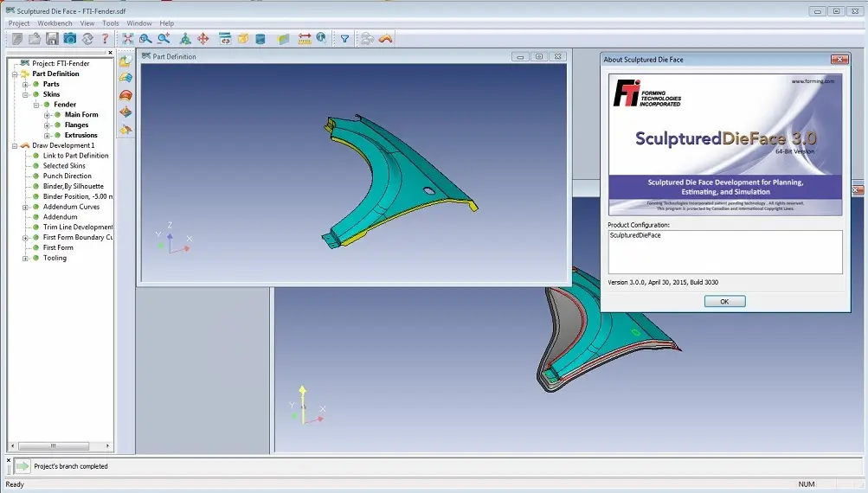Click the red question mark help icon

tap(105, 39)
